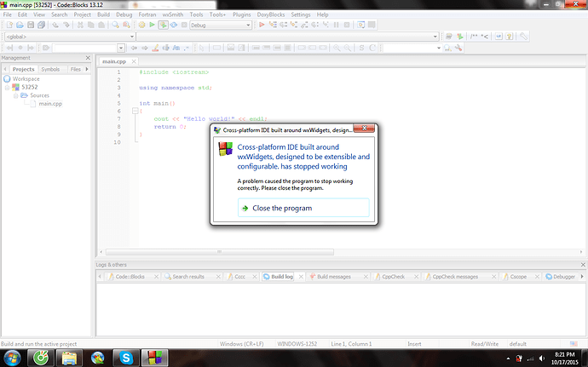Click the incremental search options wrench icon

click(x=458, y=48)
